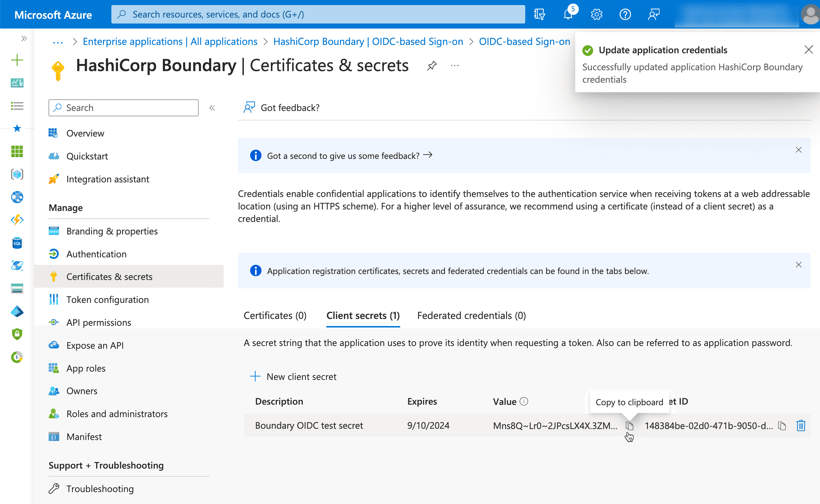This screenshot has width=820, height=504.
Task: Select 'Boundary OIDC test secret' description cell
Action: [x=309, y=426]
